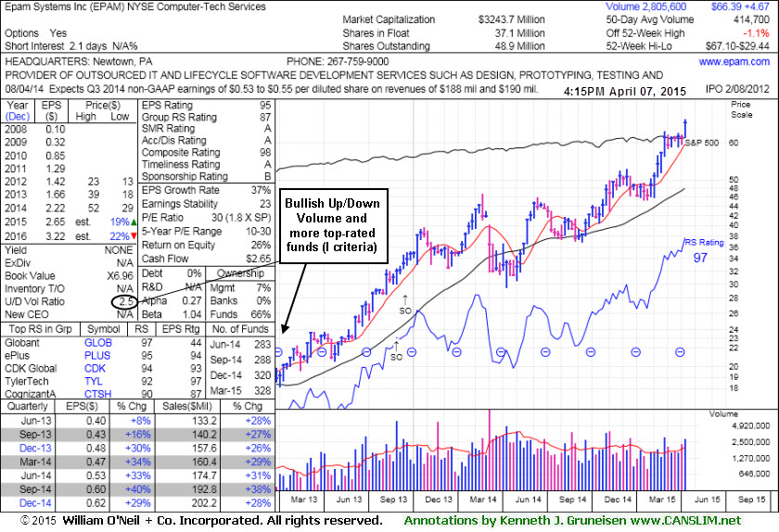Screen dimensions: 779x532
Task: Click the Shares in Float 37.1 Million value
Action: (519, 33)
